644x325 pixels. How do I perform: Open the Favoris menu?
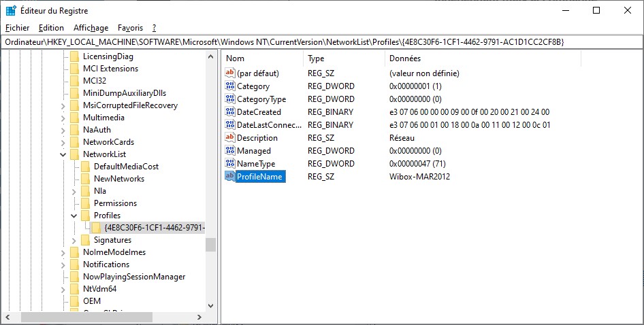[x=130, y=28]
